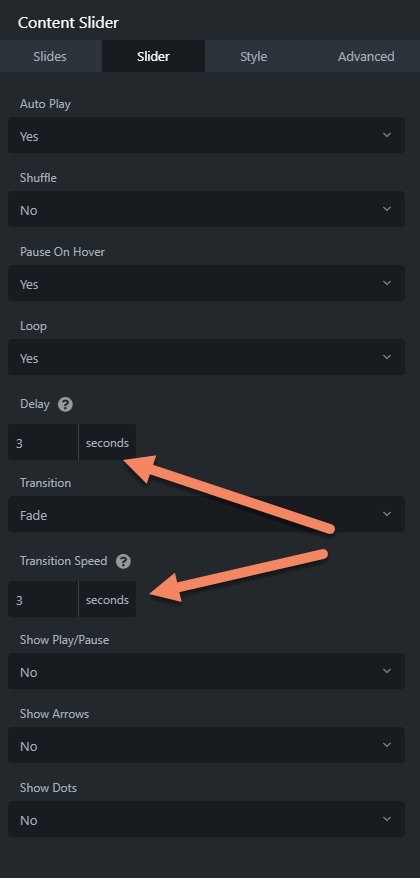Click the Delay help question mark icon

point(66,404)
